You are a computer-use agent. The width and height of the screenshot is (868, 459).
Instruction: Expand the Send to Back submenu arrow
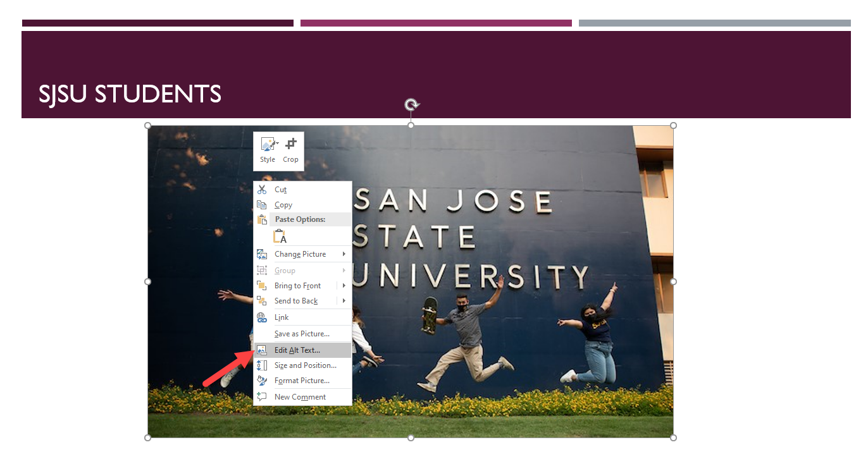(x=344, y=300)
